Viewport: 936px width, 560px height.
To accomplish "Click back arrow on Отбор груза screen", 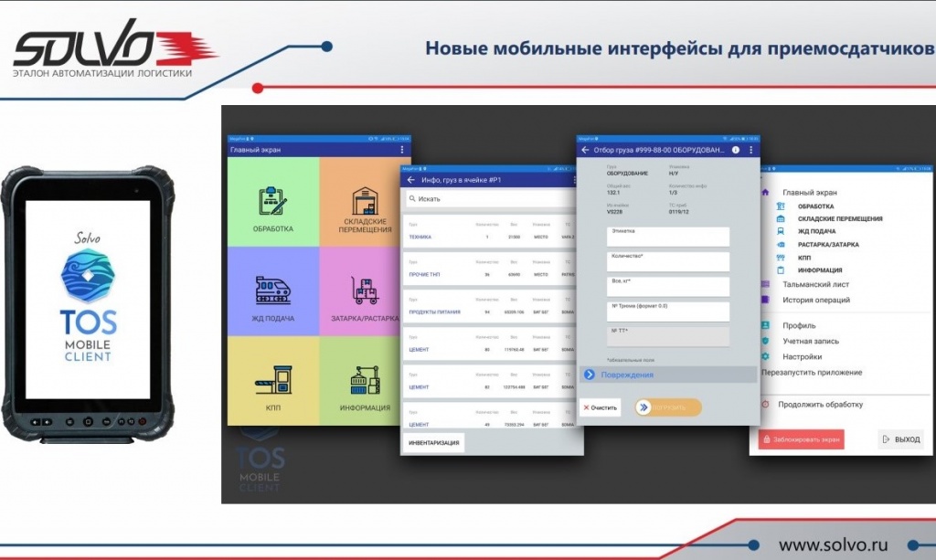I will [585, 150].
